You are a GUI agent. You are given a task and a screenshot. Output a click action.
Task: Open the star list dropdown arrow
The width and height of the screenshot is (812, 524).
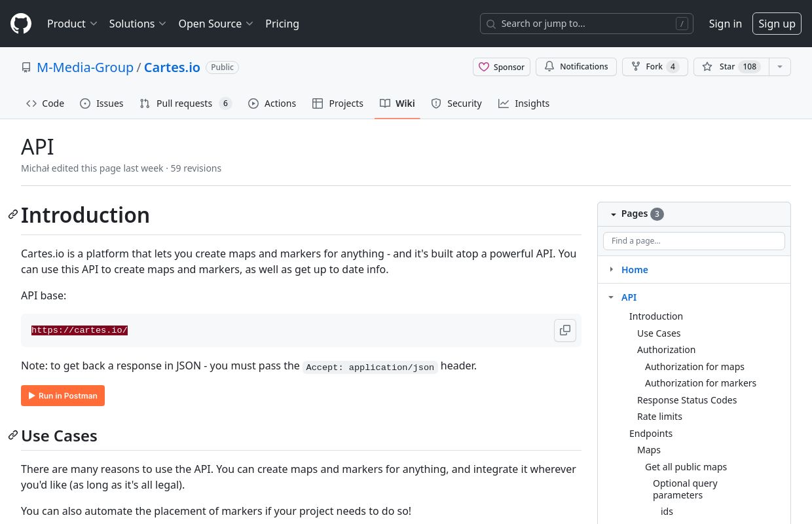(779, 67)
